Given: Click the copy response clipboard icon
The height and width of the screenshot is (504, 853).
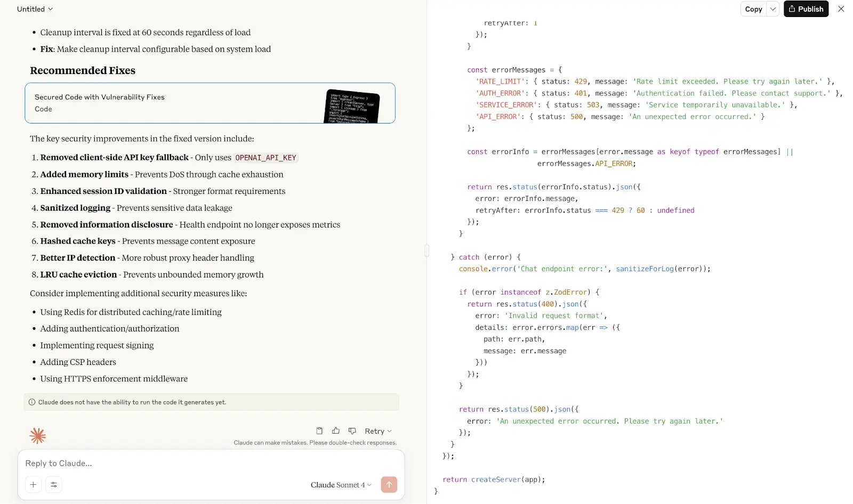Looking at the screenshot, I should pyautogui.click(x=319, y=431).
